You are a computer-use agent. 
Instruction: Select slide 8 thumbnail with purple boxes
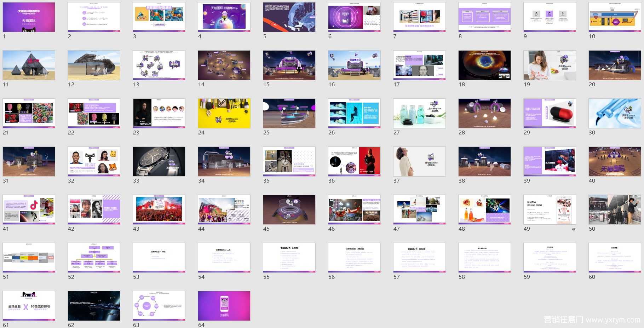(484, 17)
